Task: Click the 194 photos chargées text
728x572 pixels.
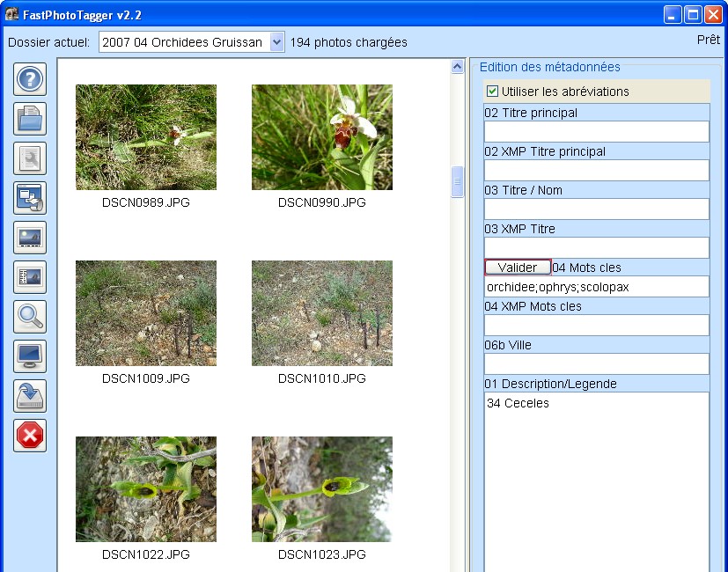Action: pyautogui.click(x=349, y=42)
